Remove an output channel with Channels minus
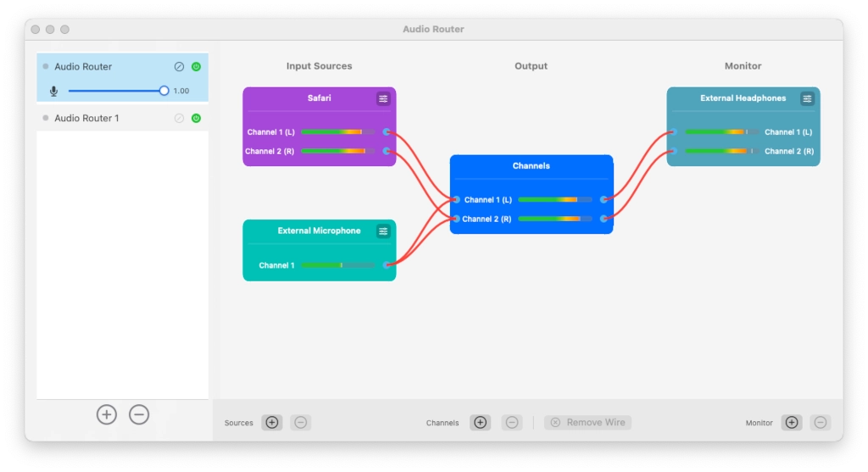This screenshot has height=472, width=868. pyautogui.click(x=512, y=423)
